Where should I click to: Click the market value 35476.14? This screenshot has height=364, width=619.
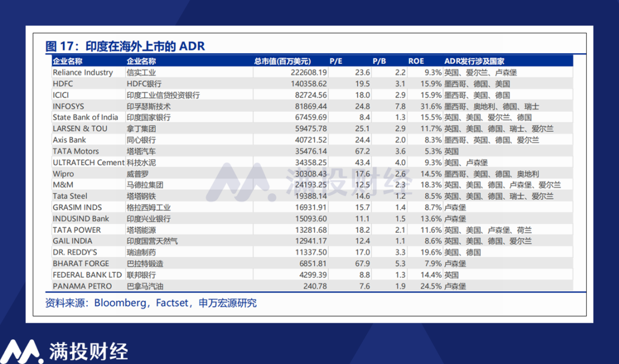311,151
